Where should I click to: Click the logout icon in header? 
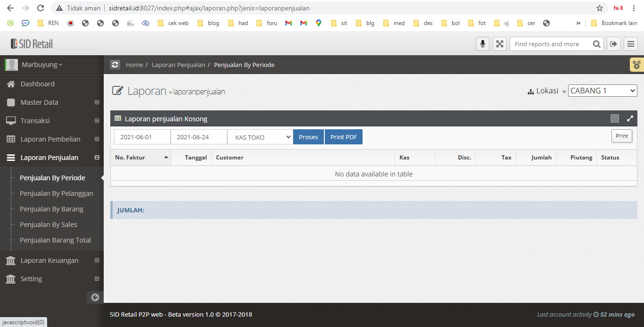click(x=613, y=44)
